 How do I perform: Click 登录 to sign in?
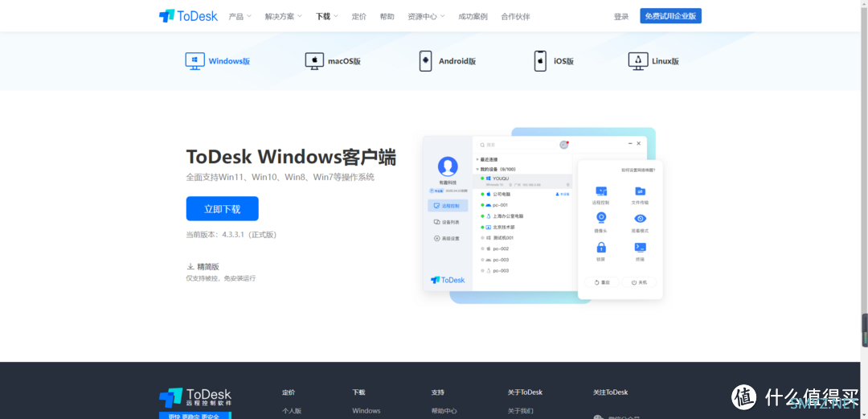point(621,17)
